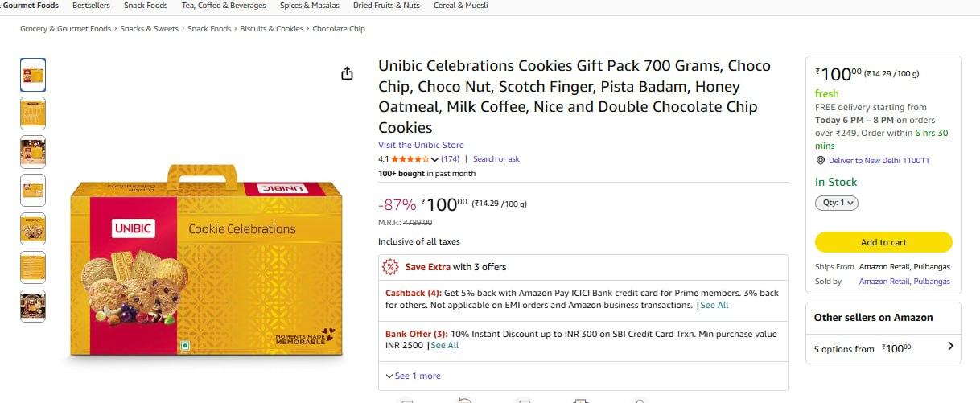
Task: Open Dried Fruits & Nuts menu item
Action: tap(386, 6)
